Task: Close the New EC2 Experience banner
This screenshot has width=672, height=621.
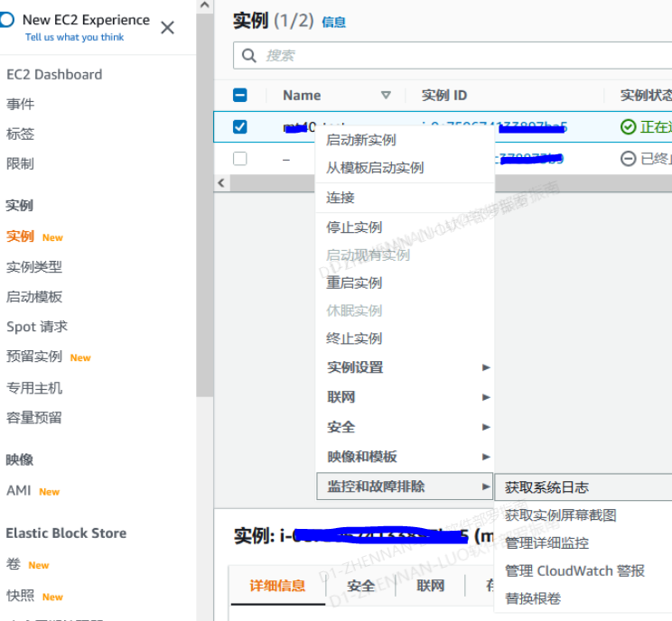Action: coord(167,28)
